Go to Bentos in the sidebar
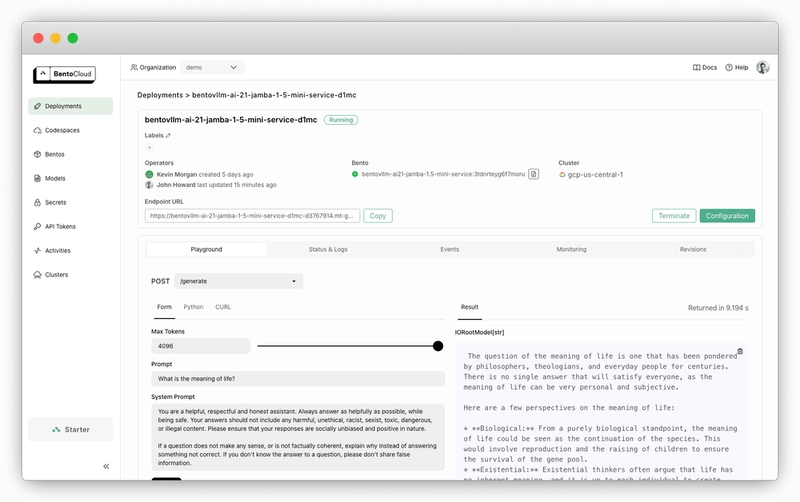The height and width of the screenshot is (502, 800). click(x=55, y=154)
